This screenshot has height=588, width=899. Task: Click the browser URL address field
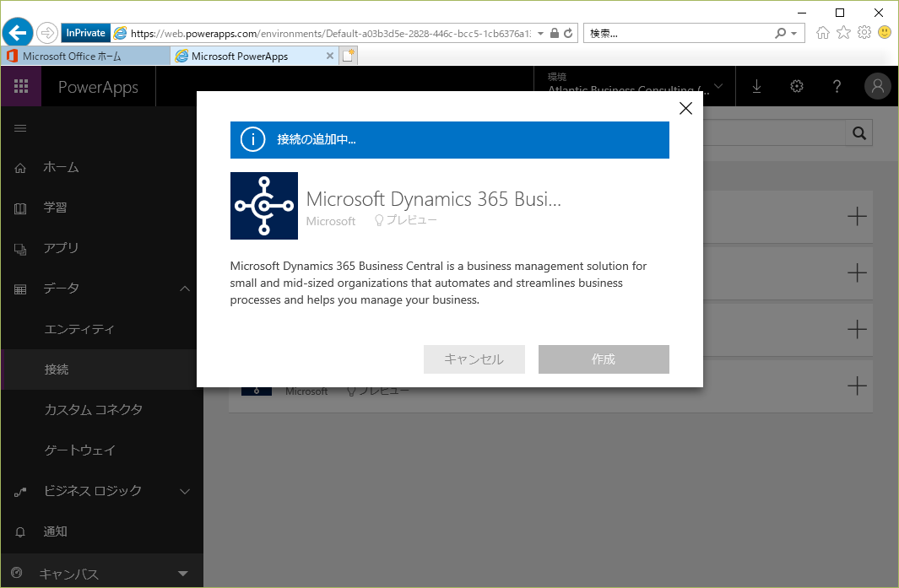click(x=331, y=33)
